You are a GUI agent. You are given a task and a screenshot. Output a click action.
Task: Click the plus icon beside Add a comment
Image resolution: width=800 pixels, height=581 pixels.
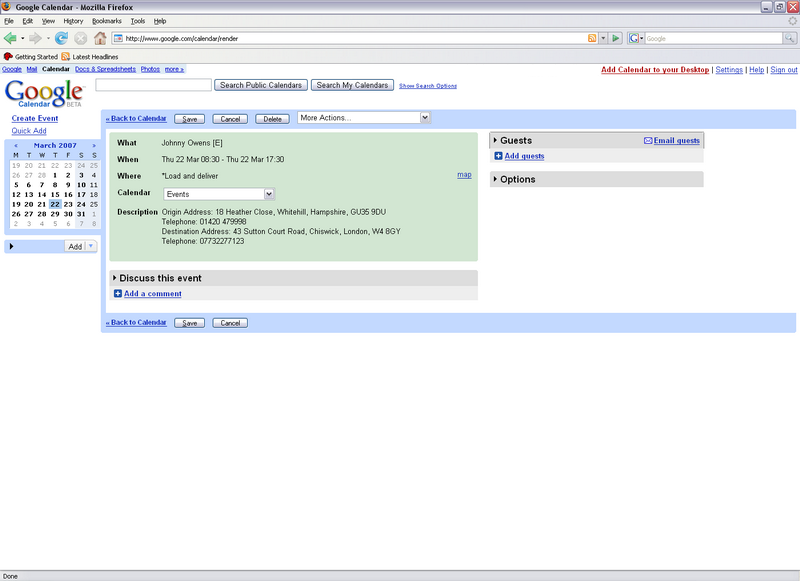click(118, 294)
